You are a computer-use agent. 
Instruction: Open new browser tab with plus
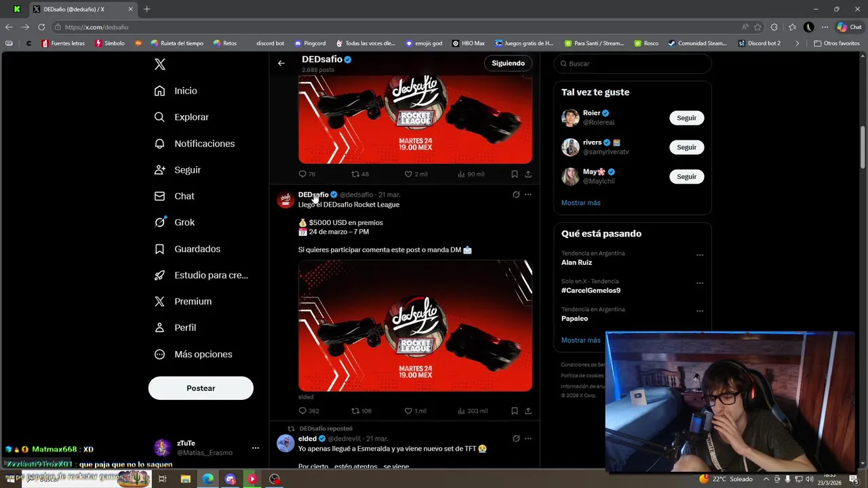pos(146,9)
